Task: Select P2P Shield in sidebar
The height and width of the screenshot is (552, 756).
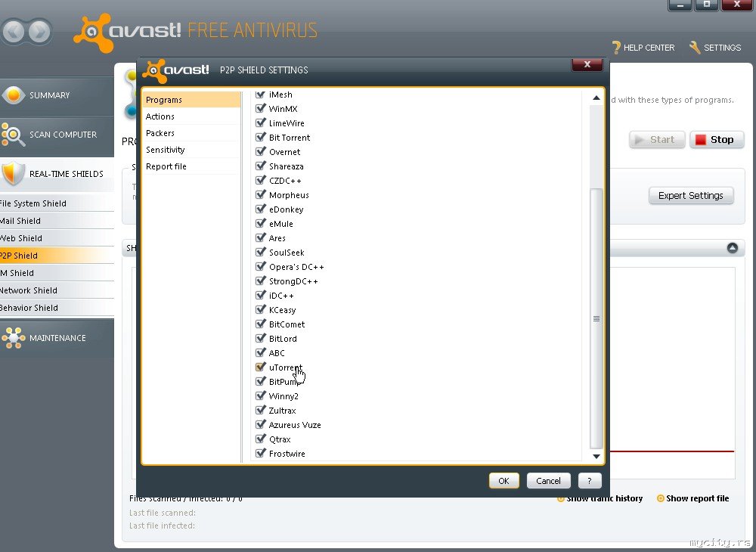Action: (57, 256)
